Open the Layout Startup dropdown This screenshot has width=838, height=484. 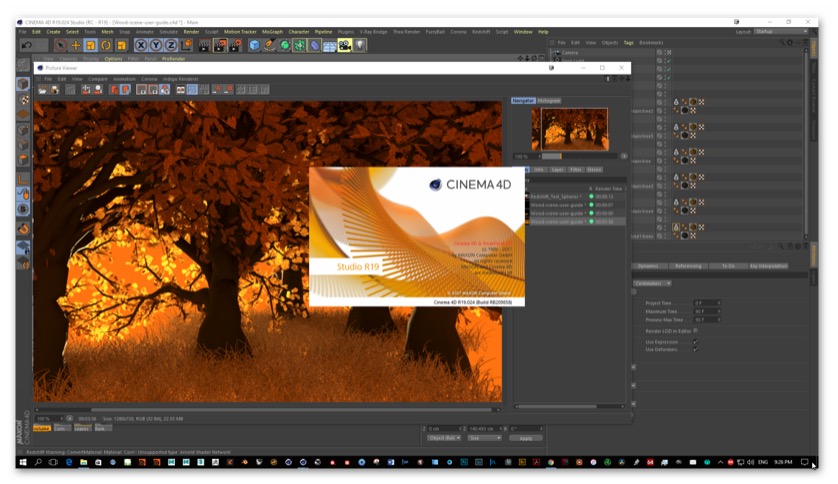click(x=781, y=32)
